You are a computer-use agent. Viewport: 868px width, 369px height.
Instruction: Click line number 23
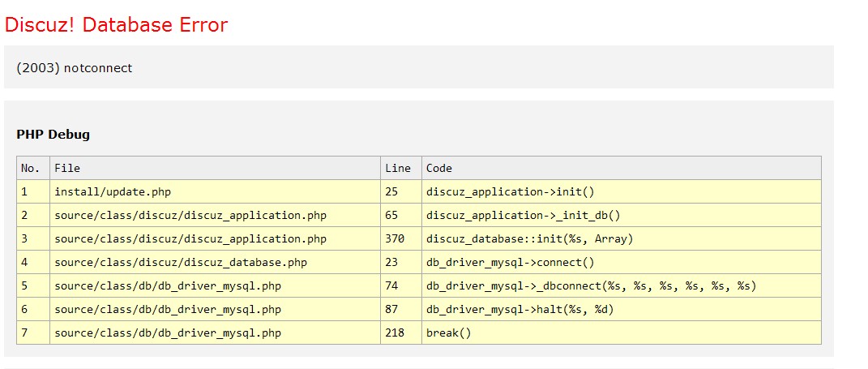(401, 262)
